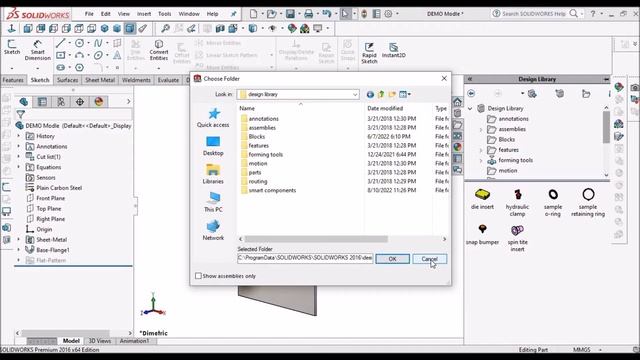Activate the Rapid Sketch tool
640x360 pixels.
pyautogui.click(x=369, y=53)
